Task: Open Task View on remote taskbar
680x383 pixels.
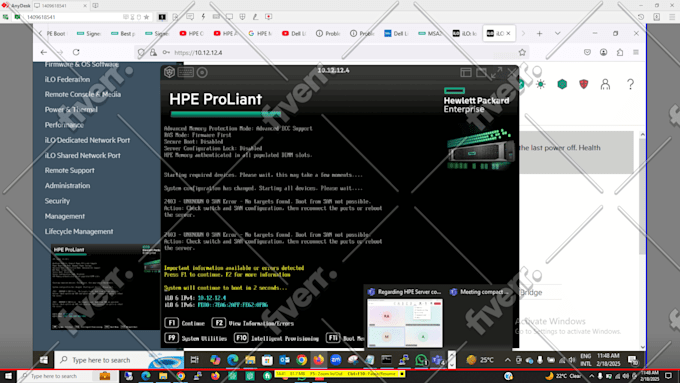Action: 195,360
